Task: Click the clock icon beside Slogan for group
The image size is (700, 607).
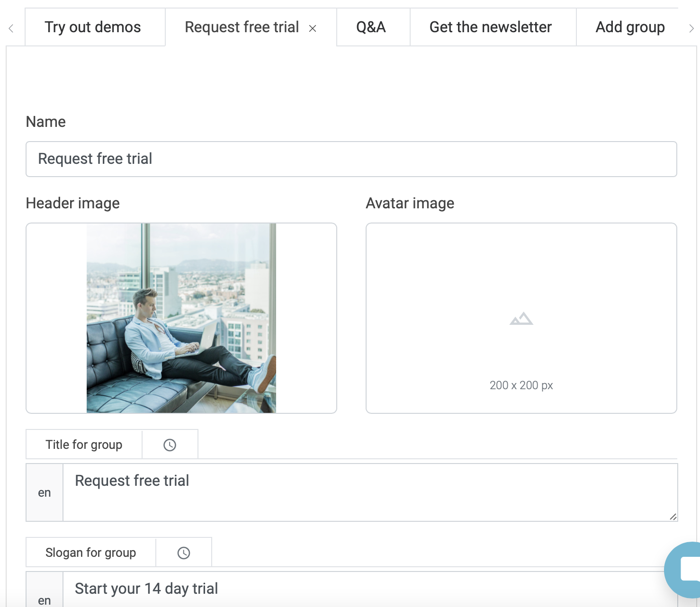Action: [x=183, y=552]
